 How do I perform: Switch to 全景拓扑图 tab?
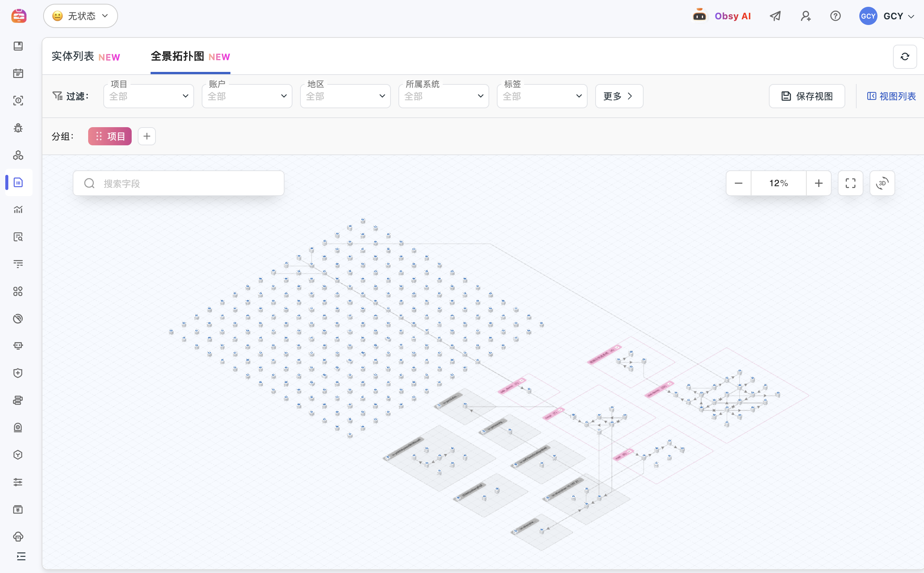click(x=190, y=56)
